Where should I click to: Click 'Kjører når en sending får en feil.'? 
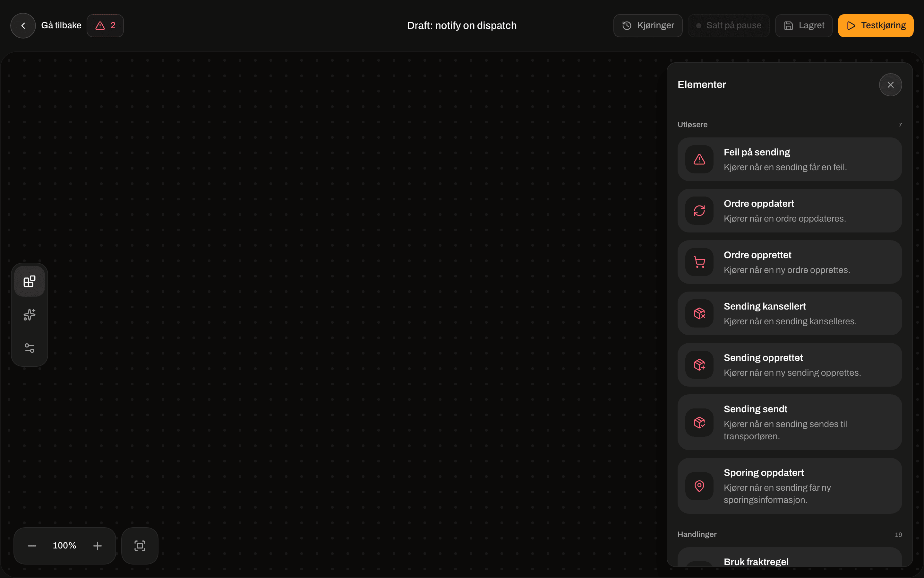[x=785, y=167]
